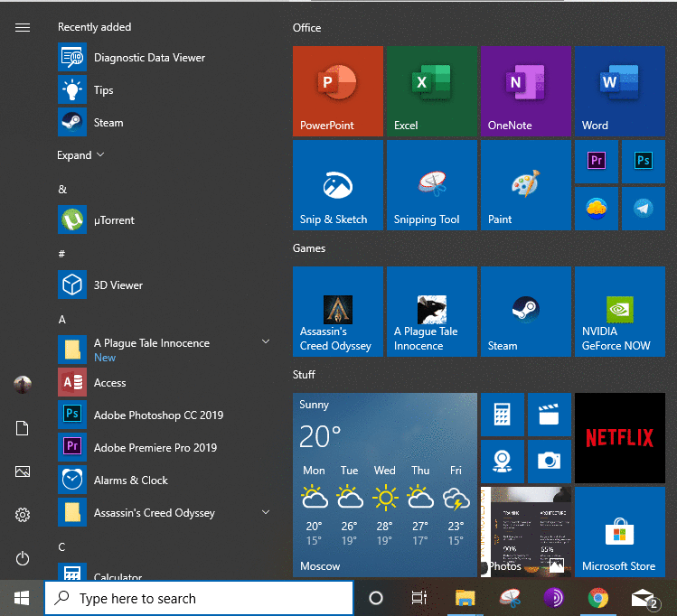Click the Office group header

(307, 28)
